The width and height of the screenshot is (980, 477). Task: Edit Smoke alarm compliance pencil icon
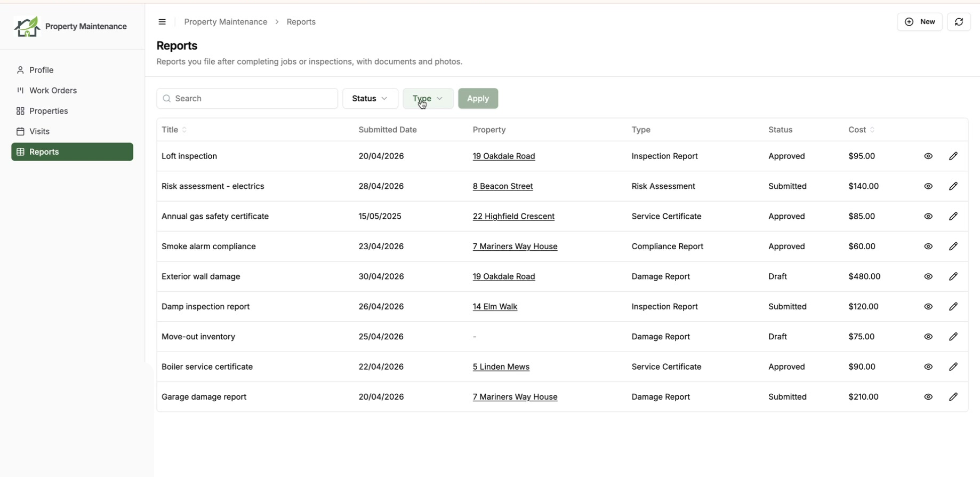tap(953, 247)
